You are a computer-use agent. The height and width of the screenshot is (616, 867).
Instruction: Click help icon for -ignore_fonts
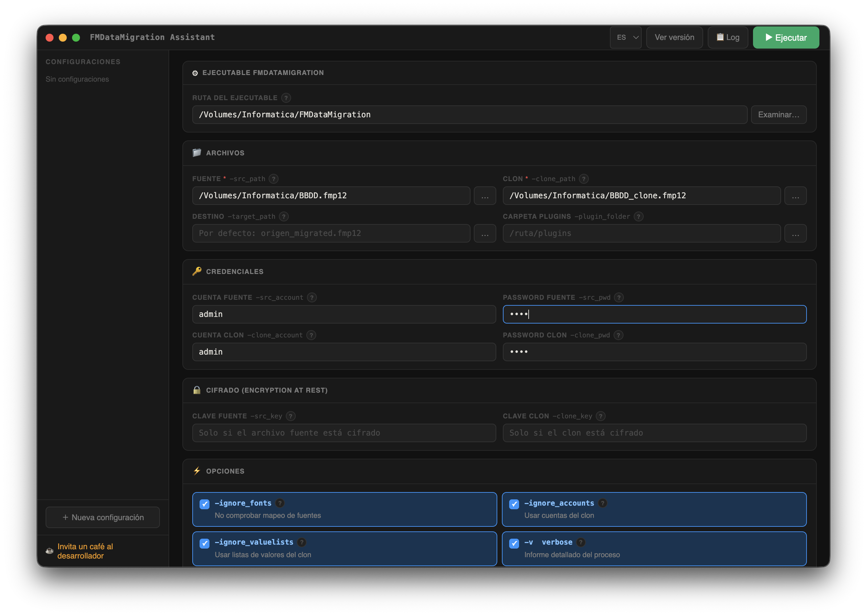click(280, 503)
